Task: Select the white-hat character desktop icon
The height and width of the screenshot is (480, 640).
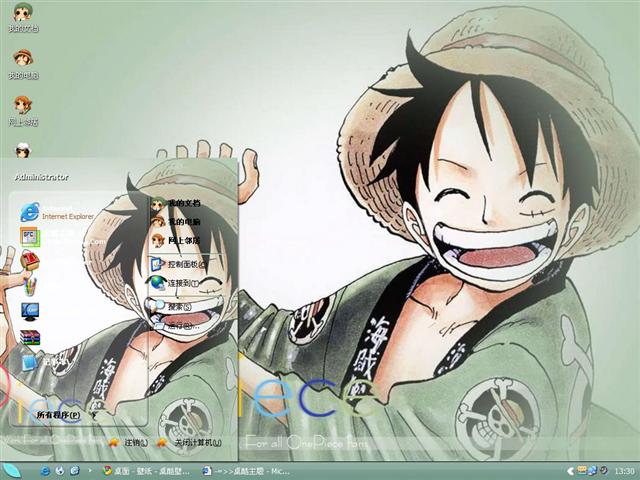Action: tap(23, 150)
